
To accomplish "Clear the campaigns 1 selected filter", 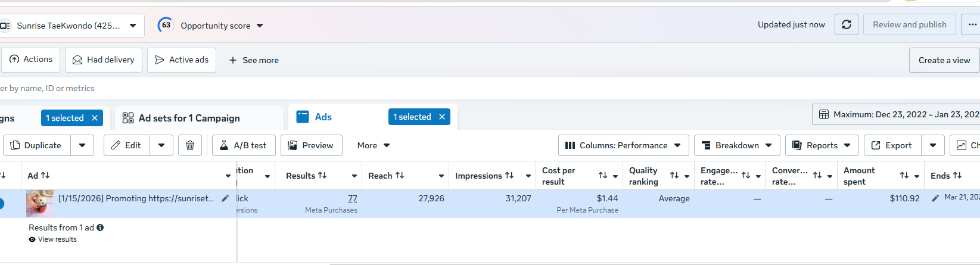I will tap(95, 118).
